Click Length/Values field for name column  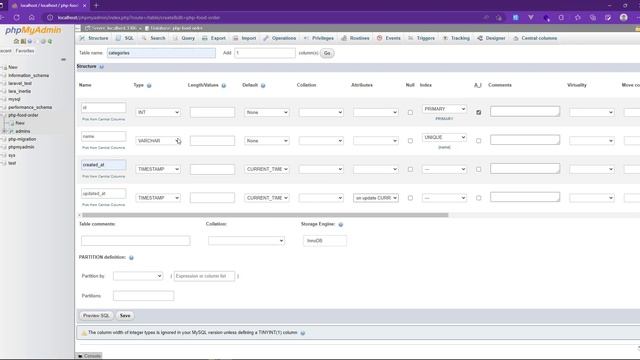(212, 141)
